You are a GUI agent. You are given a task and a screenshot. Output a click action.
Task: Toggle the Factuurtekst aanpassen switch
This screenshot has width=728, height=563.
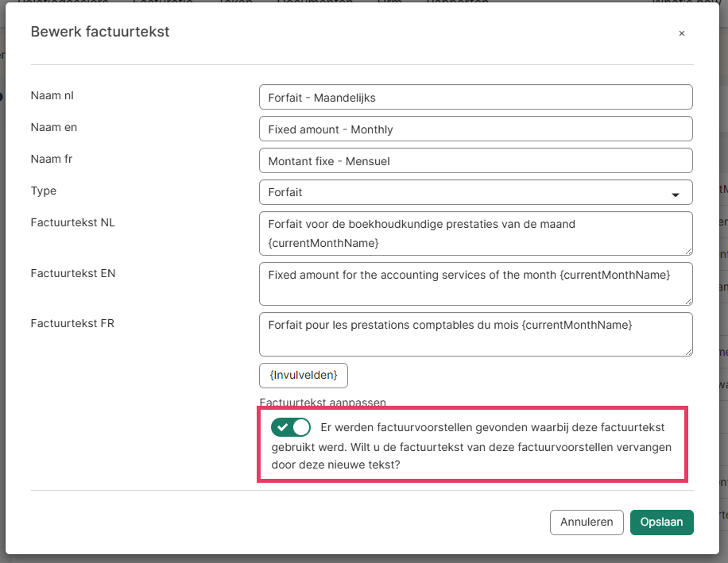click(x=290, y=427)
